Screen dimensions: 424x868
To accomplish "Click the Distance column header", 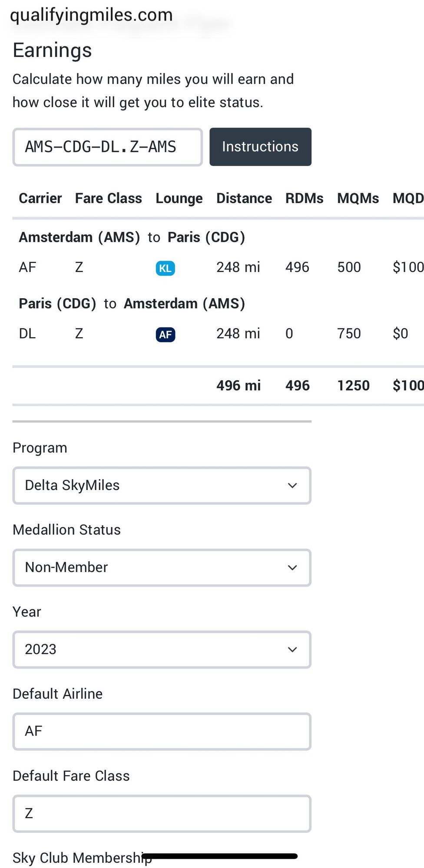I will (244, 198).
